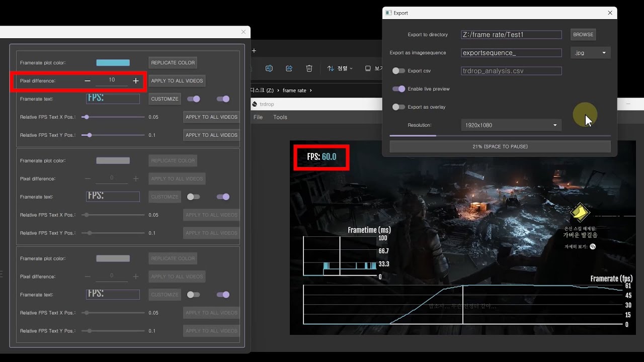Decrease Pixel difference 10 with minus icon
The width and height of the screenshot is (644, 362).
coord(88,80)
